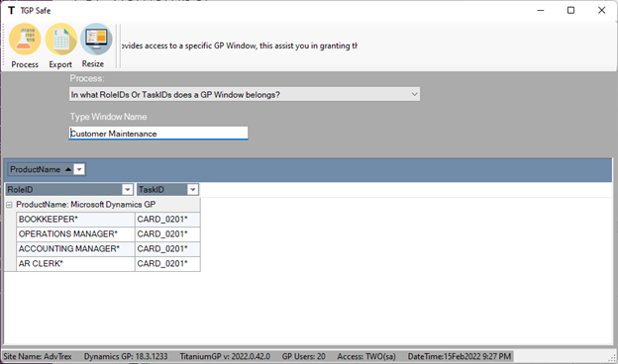Image resolution: width=618 pixels, height=364 pixels.
Task: Click Dynamics GP: 18.3.1233 status entry
Action: 126,356
